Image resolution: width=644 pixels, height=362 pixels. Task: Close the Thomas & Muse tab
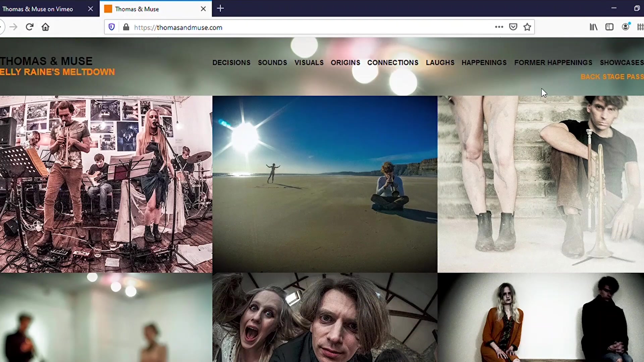tap(203, 9)
